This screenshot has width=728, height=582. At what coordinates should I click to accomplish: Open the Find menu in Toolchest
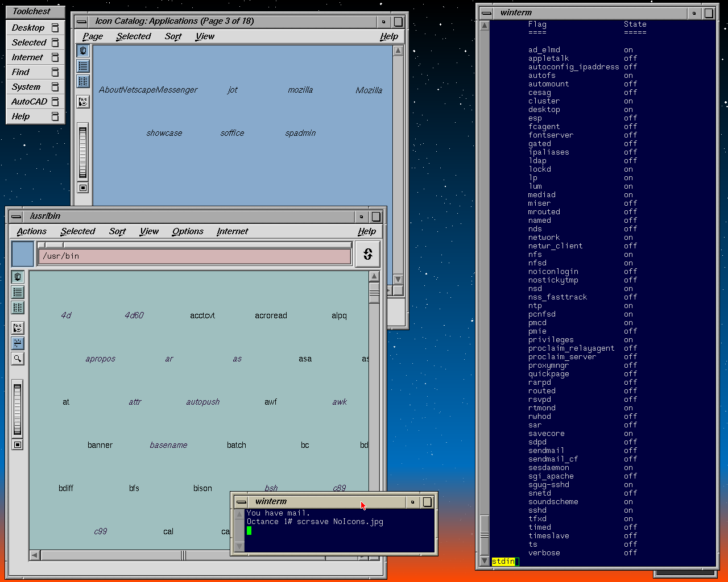[35, 72]
